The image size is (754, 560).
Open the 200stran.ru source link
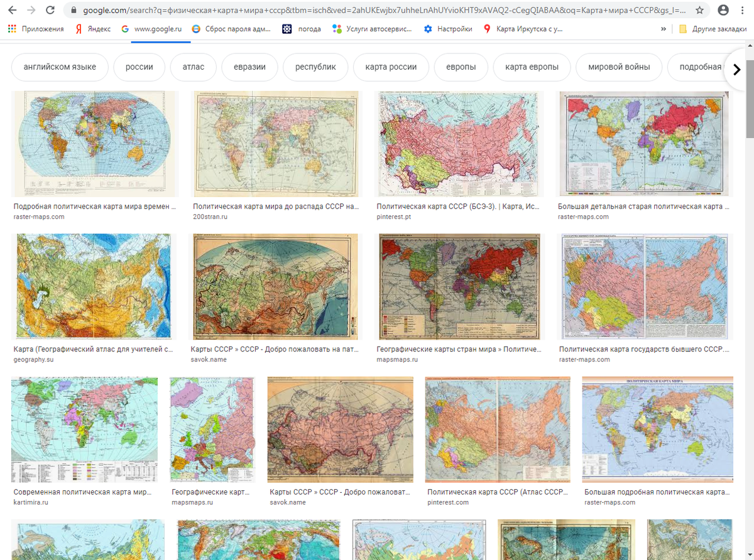(x=210, y=217)
